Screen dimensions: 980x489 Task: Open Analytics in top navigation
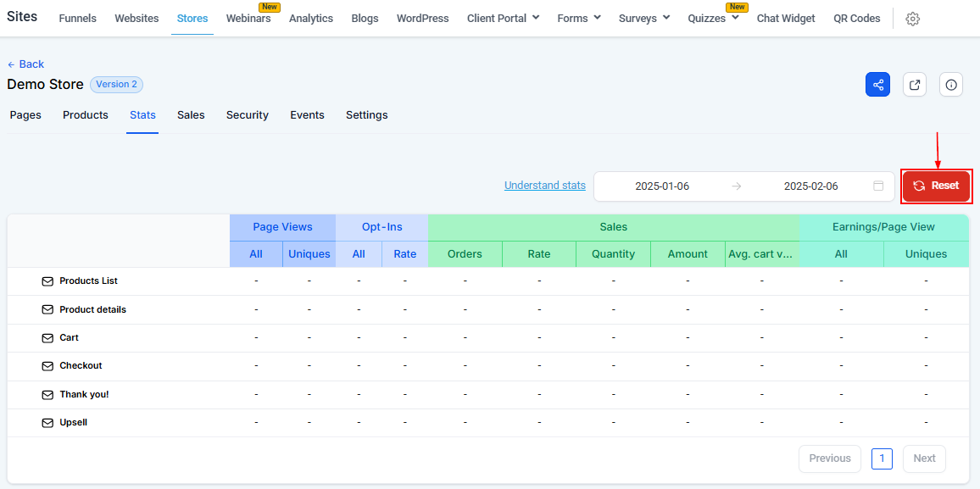tap(311, 18)
